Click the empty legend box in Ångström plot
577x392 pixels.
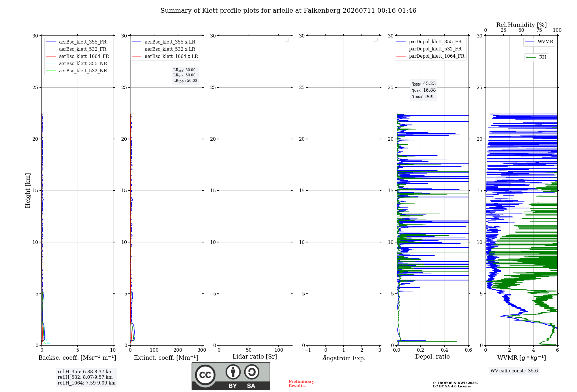pyautogui.click(x=376, y=40)
